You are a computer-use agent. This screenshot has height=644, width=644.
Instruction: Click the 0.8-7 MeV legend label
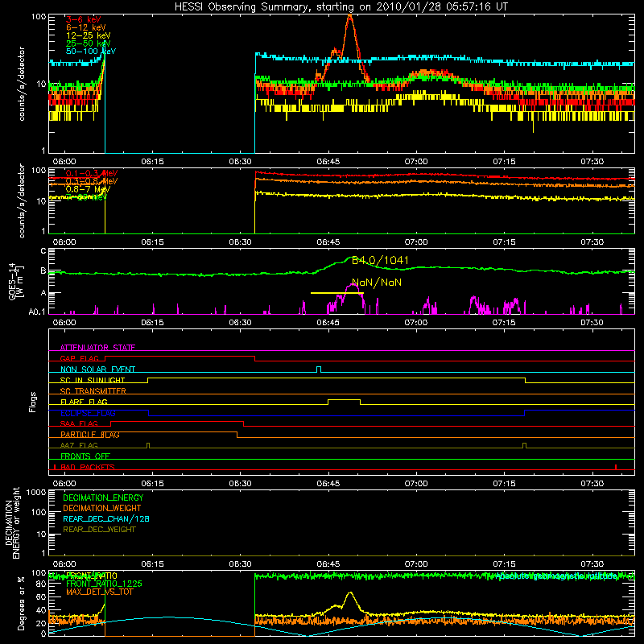[x=88, y=189]
